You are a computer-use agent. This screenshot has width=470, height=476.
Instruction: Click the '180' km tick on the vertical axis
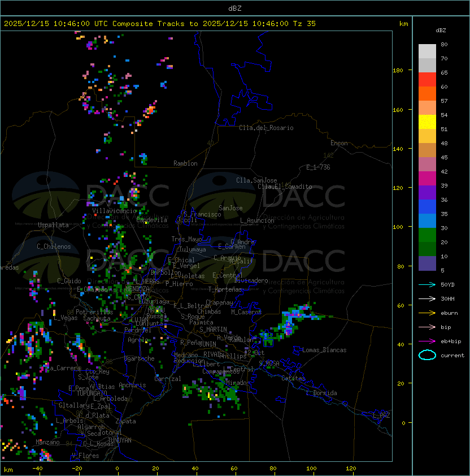click(398, 70)
